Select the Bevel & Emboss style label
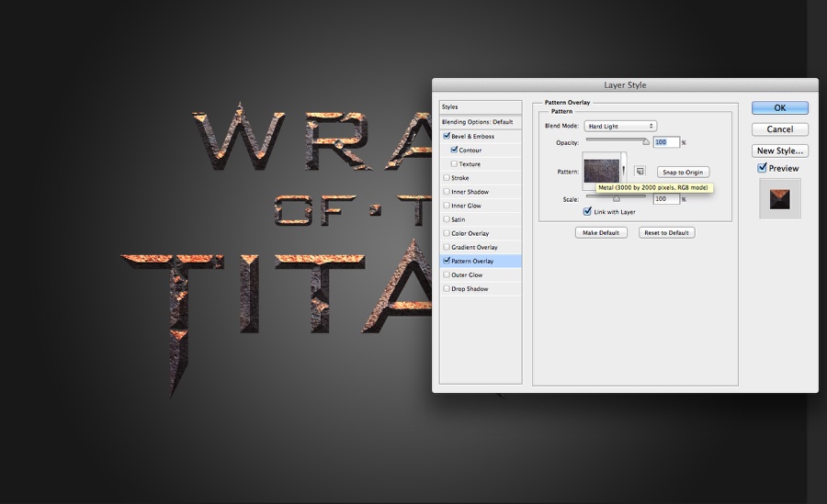827x504 pixels. point(472,136)
